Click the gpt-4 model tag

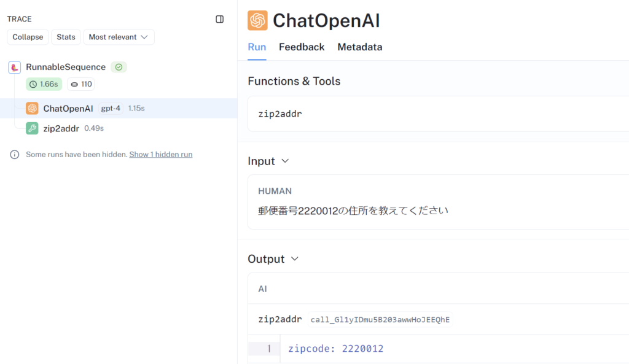pyautogui.click(x=111, y=108)
